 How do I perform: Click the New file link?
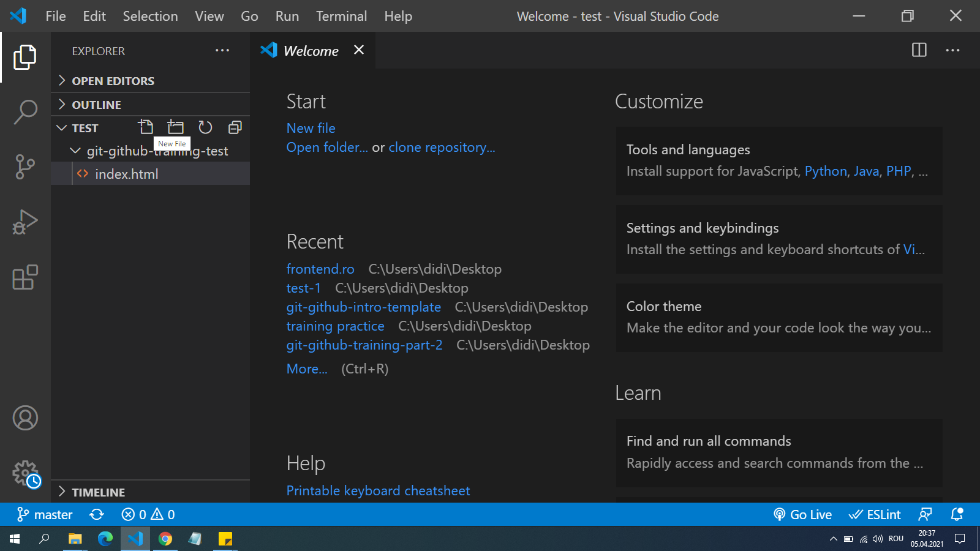point(311,128)
